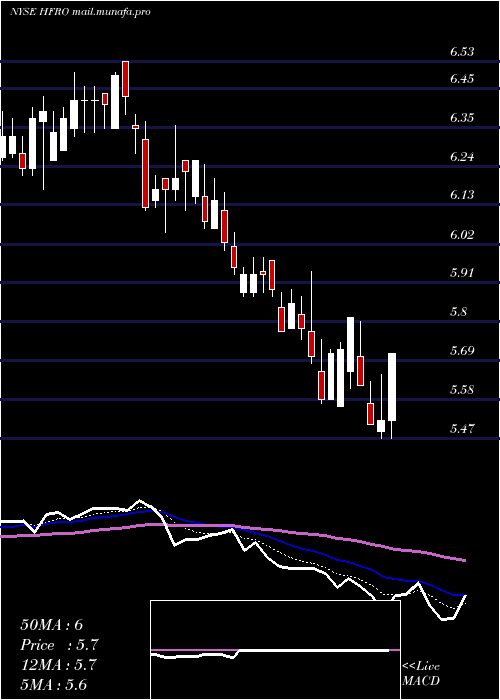
Task: Click the 6.24 price axis label
Action: coord(462,157)
